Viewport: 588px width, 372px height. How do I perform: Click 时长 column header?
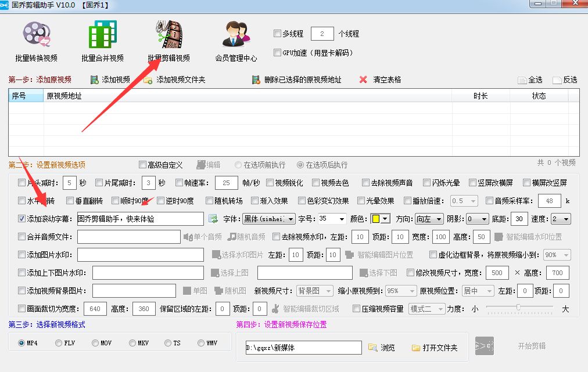[x=481, y=96]
